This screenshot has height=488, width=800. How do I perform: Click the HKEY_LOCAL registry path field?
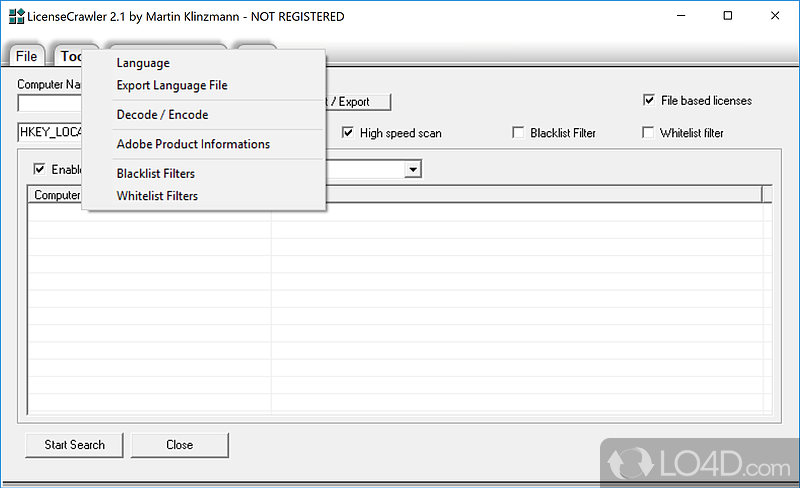point(50,132)
